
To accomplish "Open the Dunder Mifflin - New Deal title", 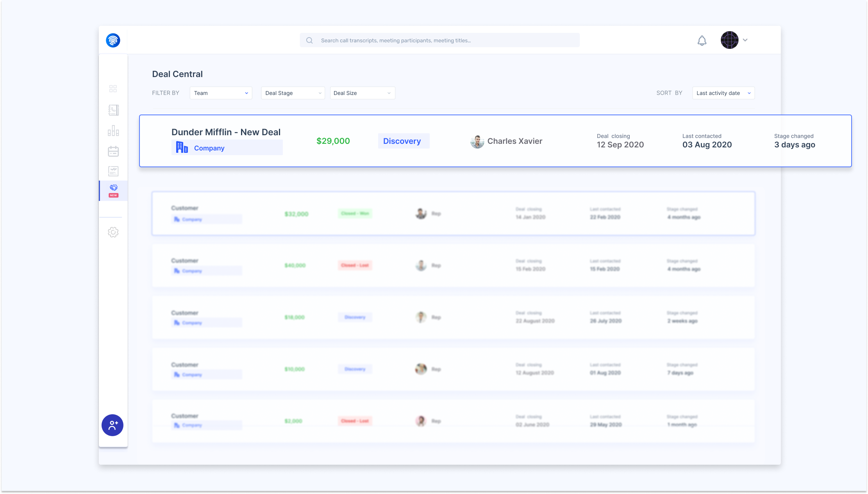I will pos(226,132).
